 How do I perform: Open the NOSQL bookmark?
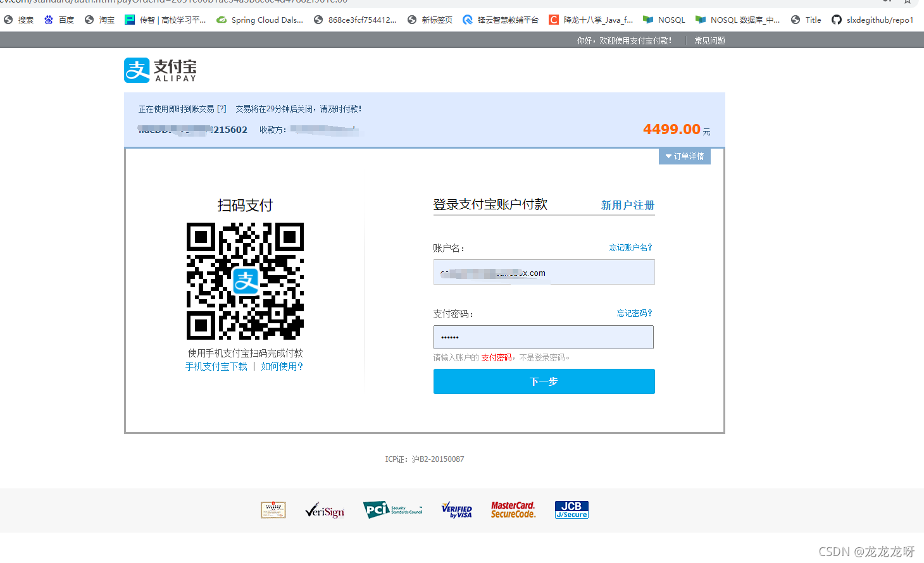coord(665,20)
